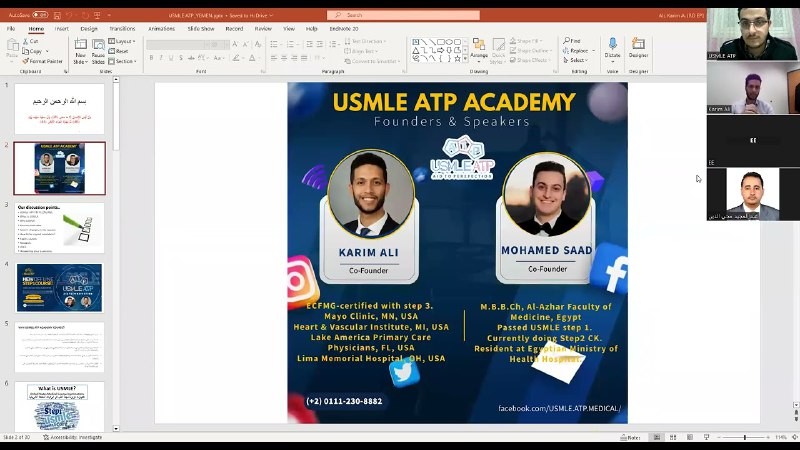Click the Search box in title bar

403,15
